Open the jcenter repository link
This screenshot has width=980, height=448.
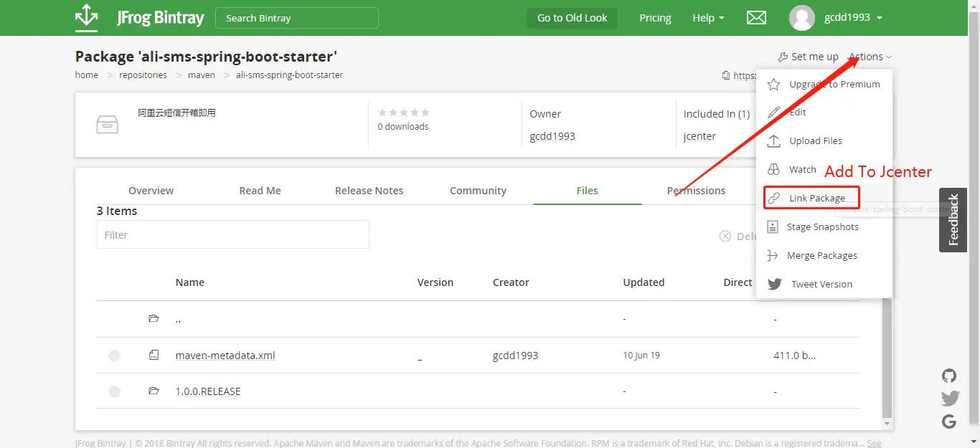pos(699,136)
